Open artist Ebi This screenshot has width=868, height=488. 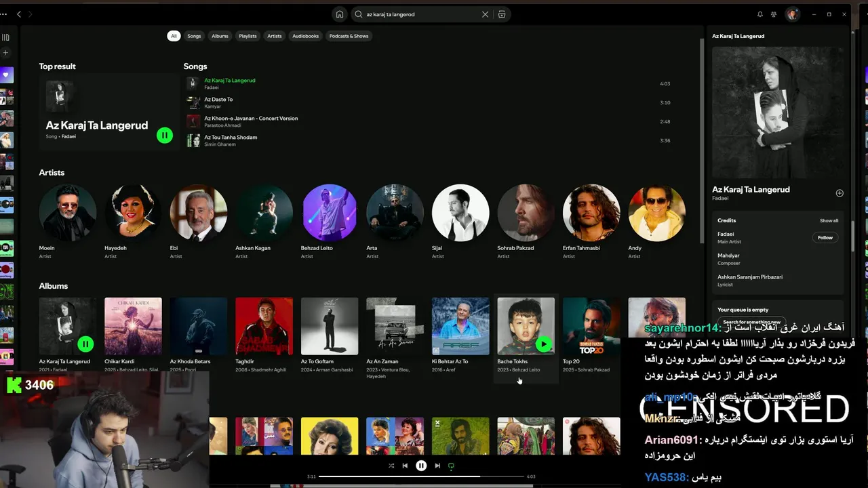pyautogui.click(x=199, y=213)
